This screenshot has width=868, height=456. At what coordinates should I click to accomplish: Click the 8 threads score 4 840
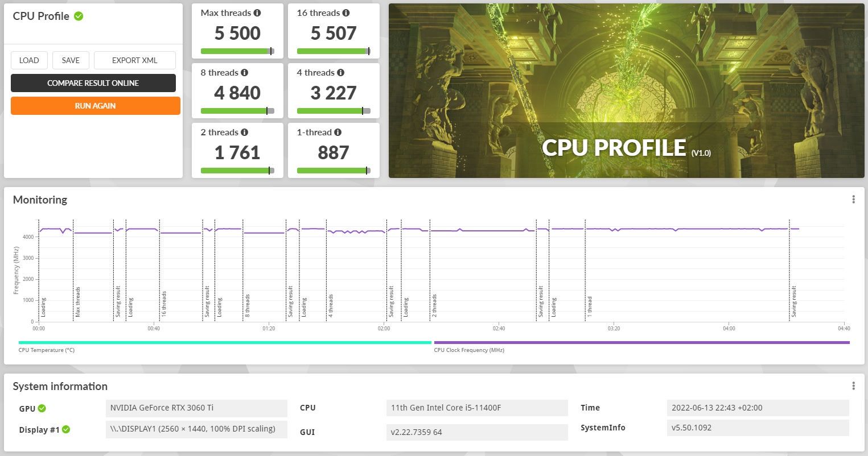pyautogui.click(x=237, y=93)
